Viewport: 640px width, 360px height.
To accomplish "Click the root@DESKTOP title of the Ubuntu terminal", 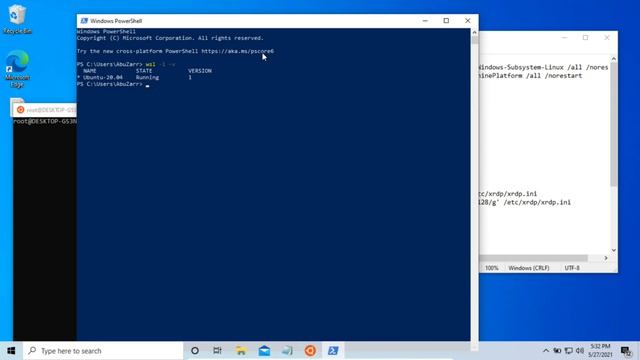I will [x=51, y=110].
